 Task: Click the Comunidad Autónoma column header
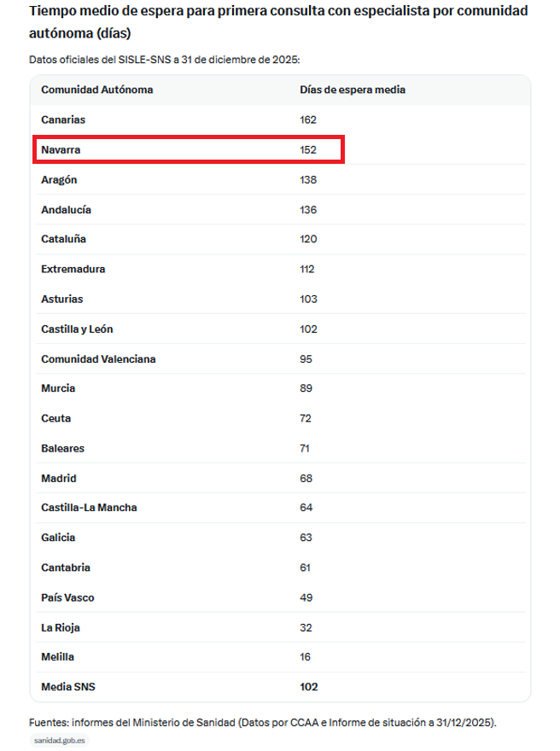96,90
